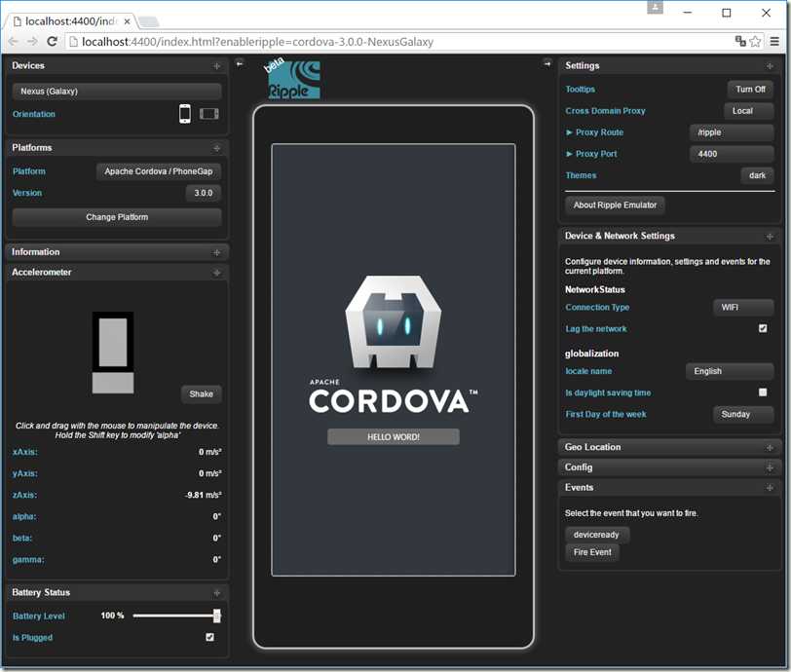Collapse the Settings panel
Viewport: 791px width, 672px height.
(770, 66)
